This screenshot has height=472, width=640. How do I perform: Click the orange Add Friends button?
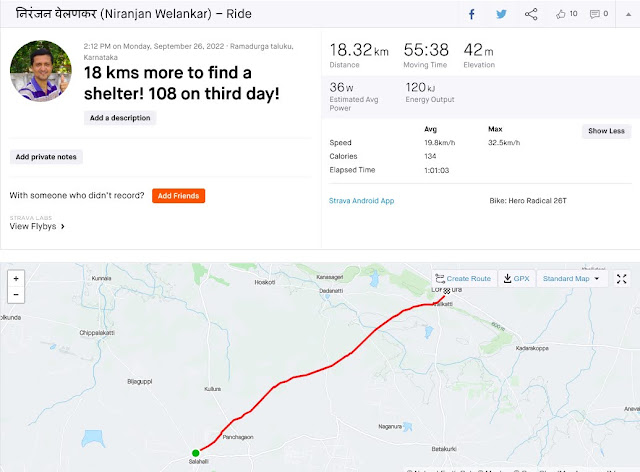[x=178, y=196]
